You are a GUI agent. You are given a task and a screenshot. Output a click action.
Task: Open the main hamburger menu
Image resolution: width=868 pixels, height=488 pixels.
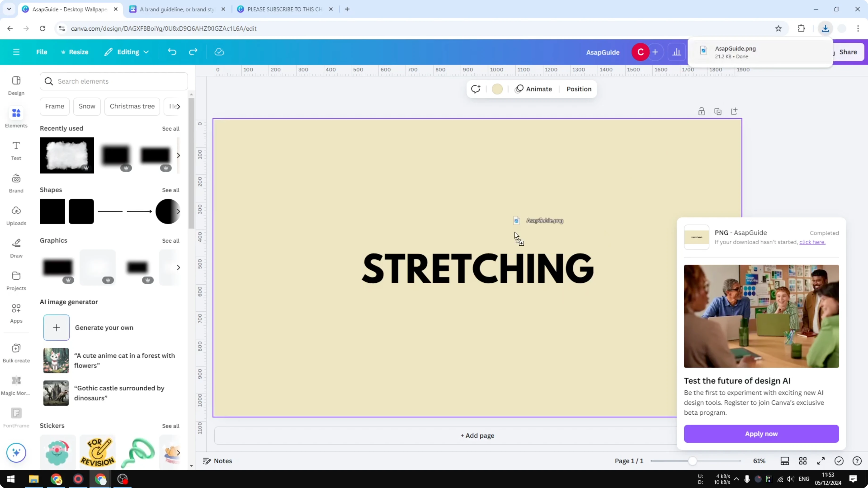[16, 52]
